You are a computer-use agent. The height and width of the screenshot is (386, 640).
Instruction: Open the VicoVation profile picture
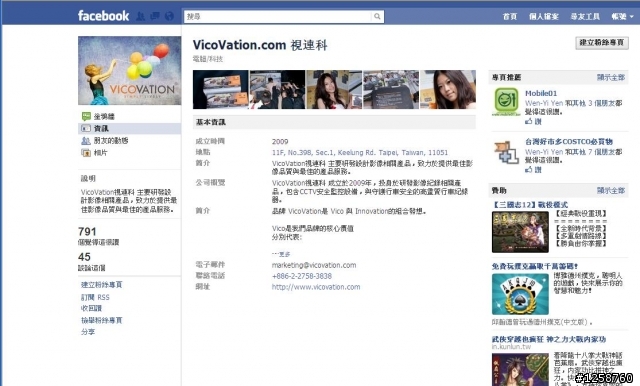(129, 71)
